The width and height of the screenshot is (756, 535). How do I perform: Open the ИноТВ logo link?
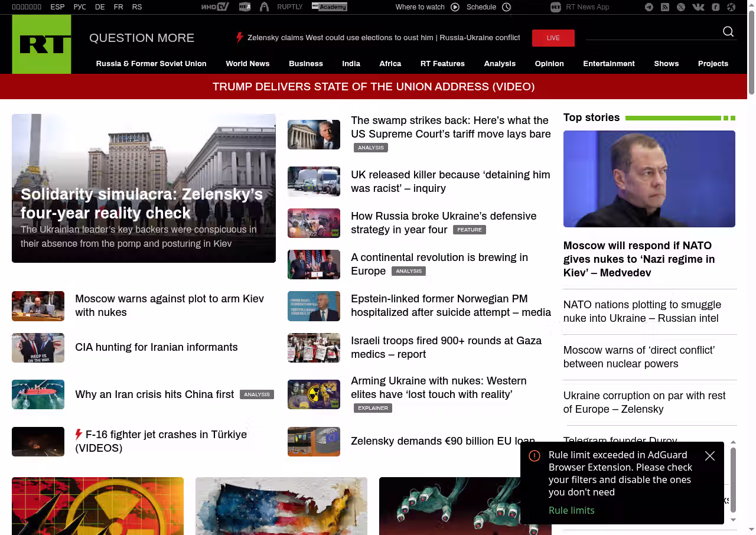click(215, 7)
